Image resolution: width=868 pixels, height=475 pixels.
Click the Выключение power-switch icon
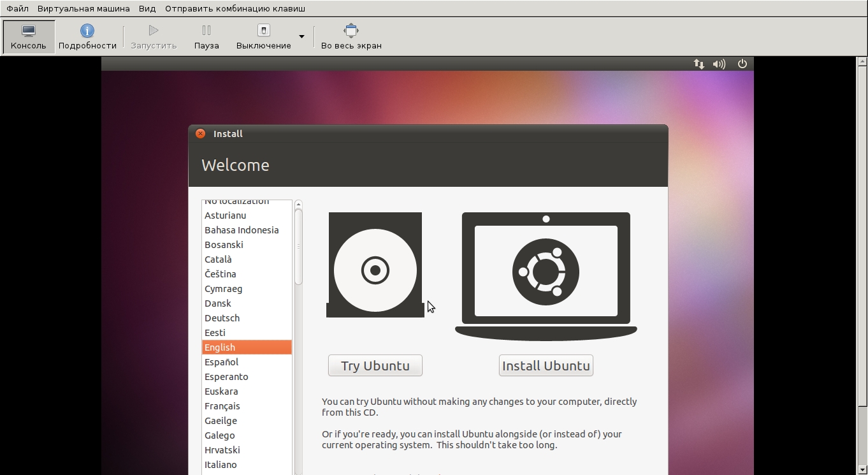coord(264,30)
